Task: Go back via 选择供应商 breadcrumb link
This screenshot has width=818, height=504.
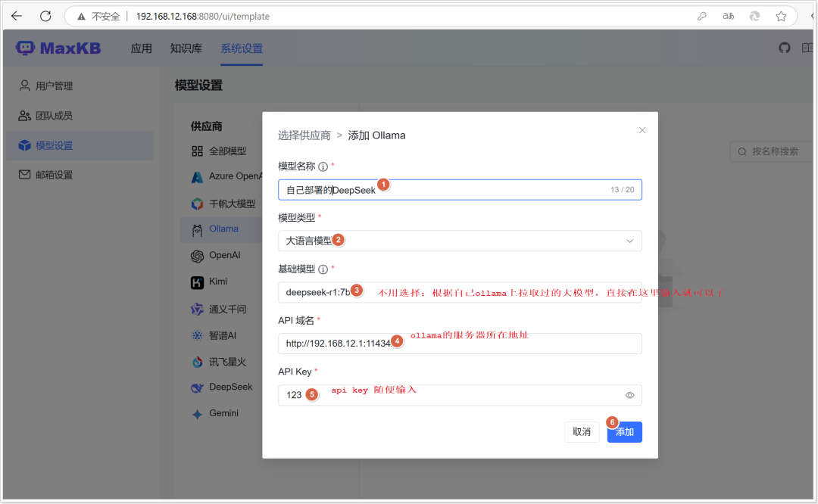Action: click(304, 135)
